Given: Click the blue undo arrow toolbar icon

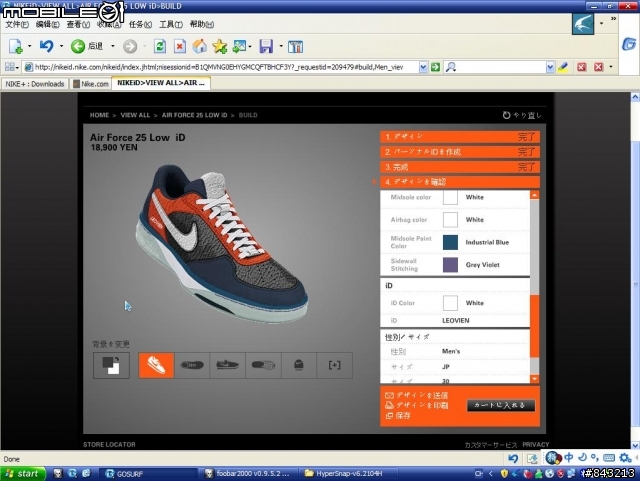Looking at the screenshot, I should pyautogui.click(x=47, y=46).
